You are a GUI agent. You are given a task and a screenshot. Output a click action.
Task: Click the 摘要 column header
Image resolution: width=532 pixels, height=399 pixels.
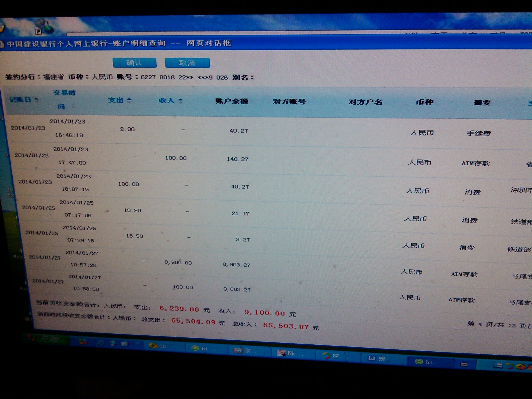pos(482,103)
